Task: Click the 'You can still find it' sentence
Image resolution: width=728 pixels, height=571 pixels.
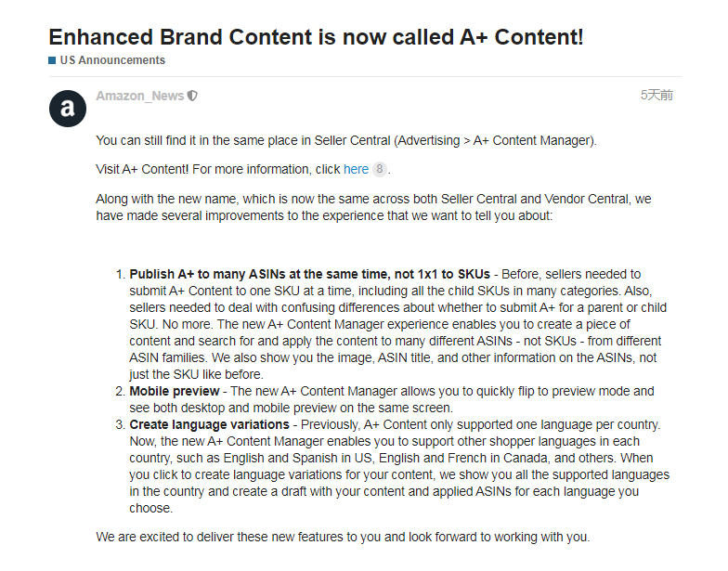Action: point(346,141)
